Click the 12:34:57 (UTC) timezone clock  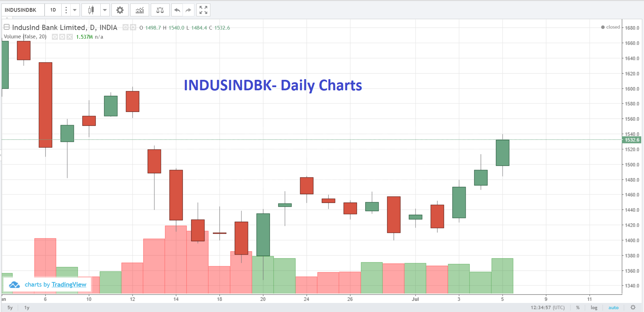(x=548, y=307)
